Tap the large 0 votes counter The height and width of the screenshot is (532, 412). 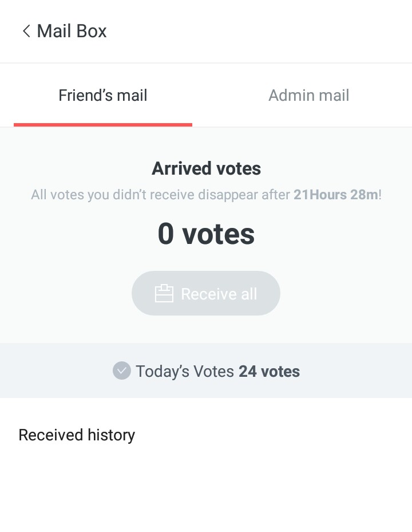click(x=206, y=234)
